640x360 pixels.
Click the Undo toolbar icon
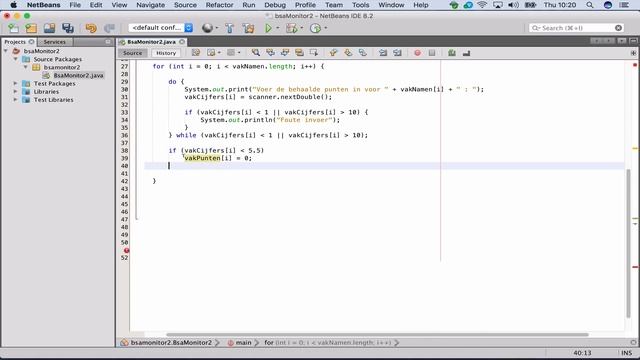91,28
